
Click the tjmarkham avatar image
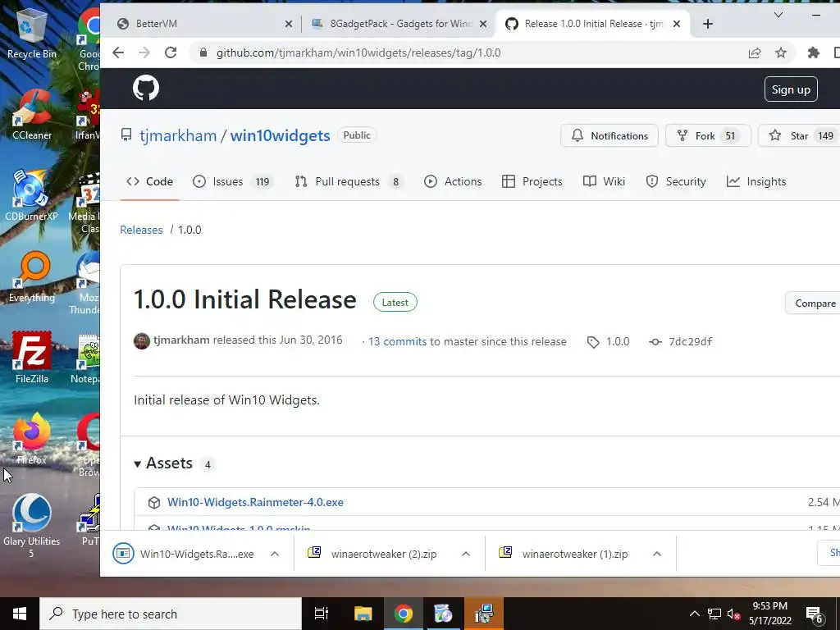[x=141, y=340]
